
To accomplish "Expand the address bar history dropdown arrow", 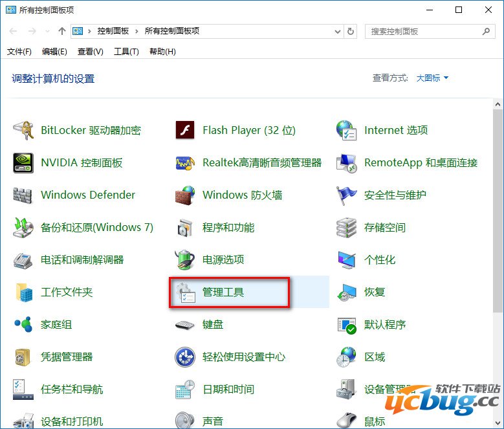I will [337, 31].
